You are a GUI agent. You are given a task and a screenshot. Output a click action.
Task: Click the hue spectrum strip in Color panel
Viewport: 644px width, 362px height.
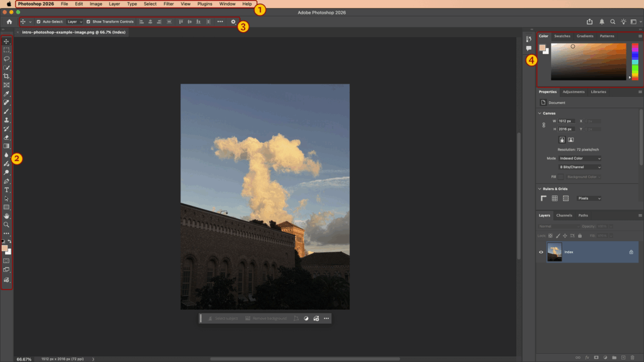(635, 61)
